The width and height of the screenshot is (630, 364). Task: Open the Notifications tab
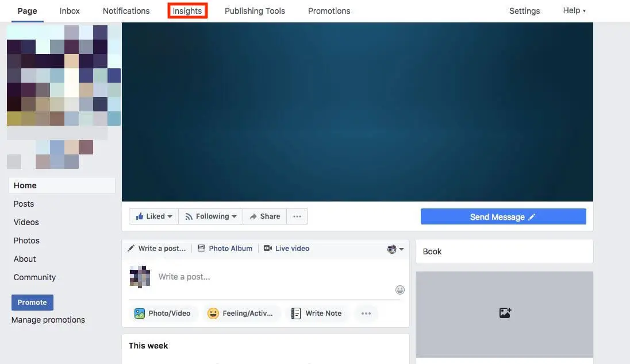click(126, 11)
